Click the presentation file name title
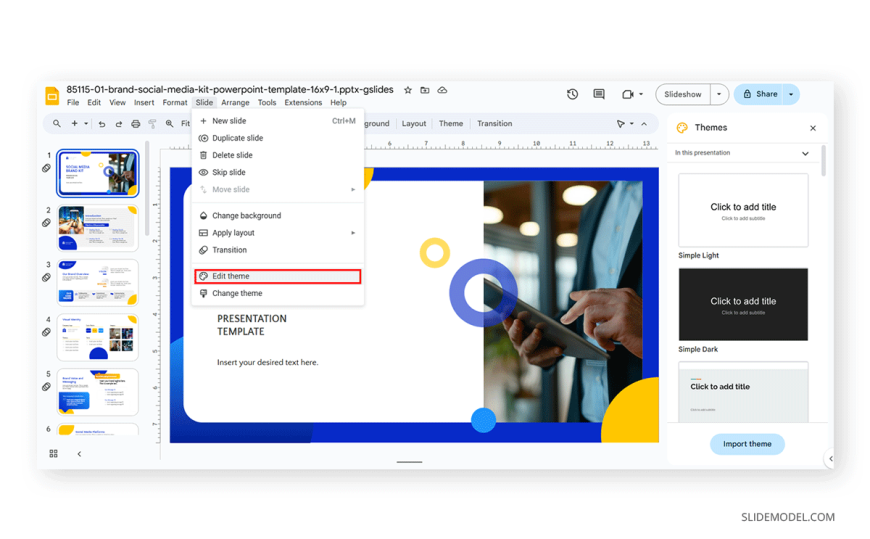 pyautogui.click(x=230, y=90)
